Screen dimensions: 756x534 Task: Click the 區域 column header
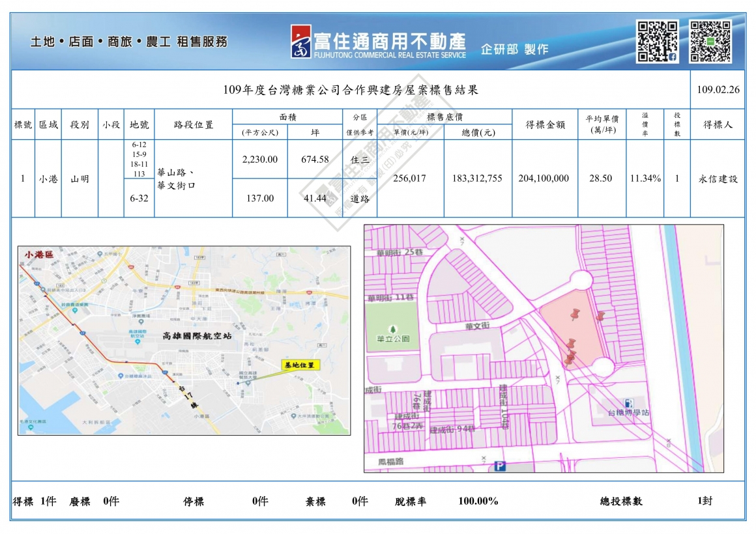(48, 125)
